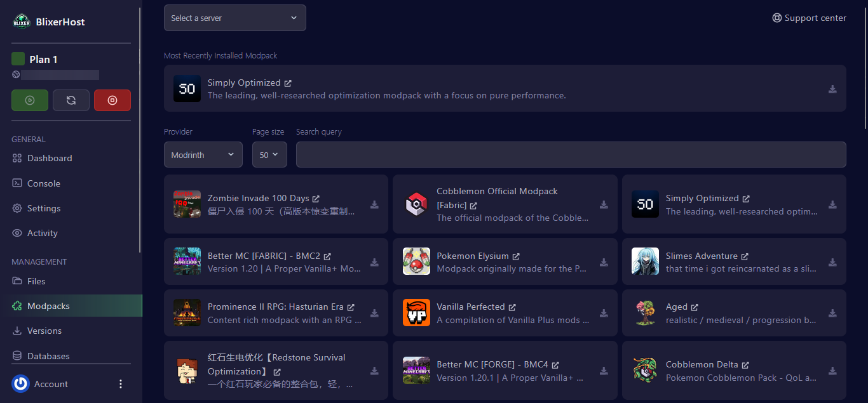Image resolution: width=868 pixels, height=403 pixels.
Task: Click the Search query input field
Action: pos(571,155)
